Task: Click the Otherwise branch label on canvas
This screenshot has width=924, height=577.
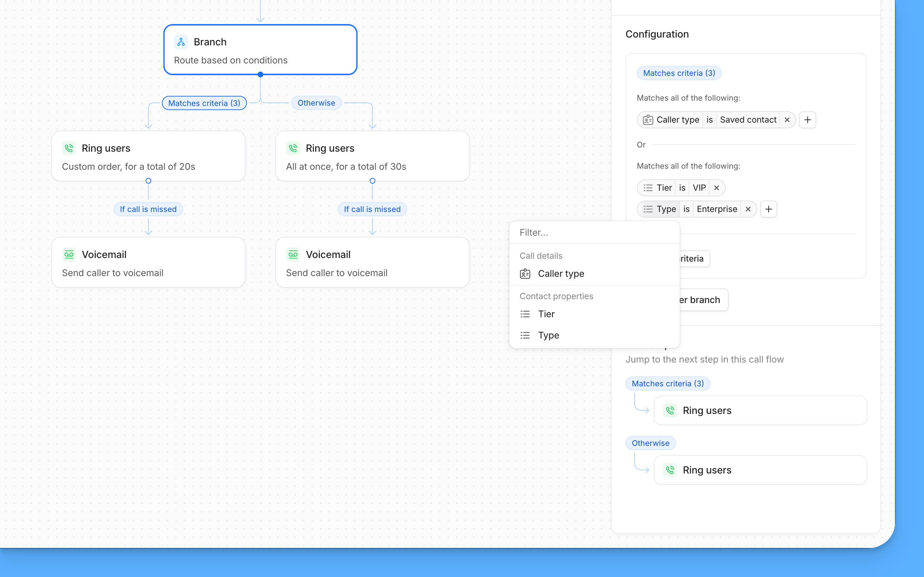Action: click(x=316, y=103)
